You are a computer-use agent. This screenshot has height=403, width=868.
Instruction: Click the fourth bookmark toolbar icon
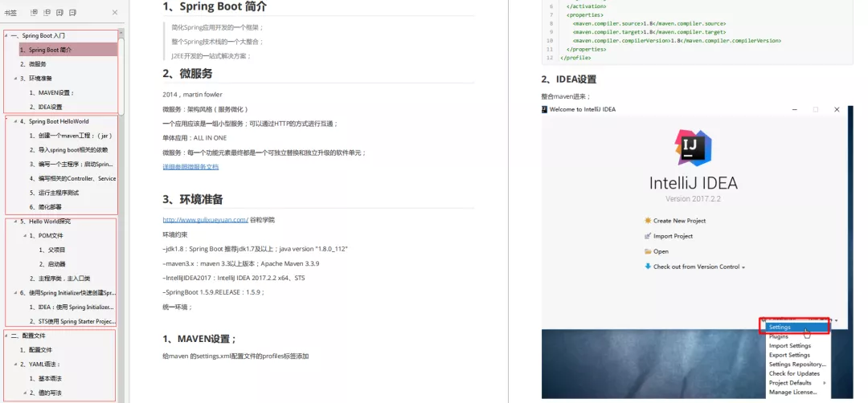pos(73,13)
